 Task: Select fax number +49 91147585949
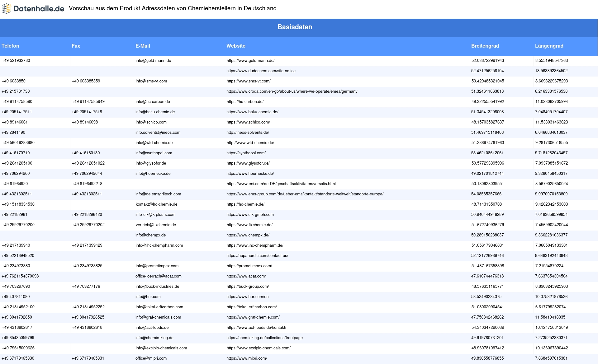88,102
